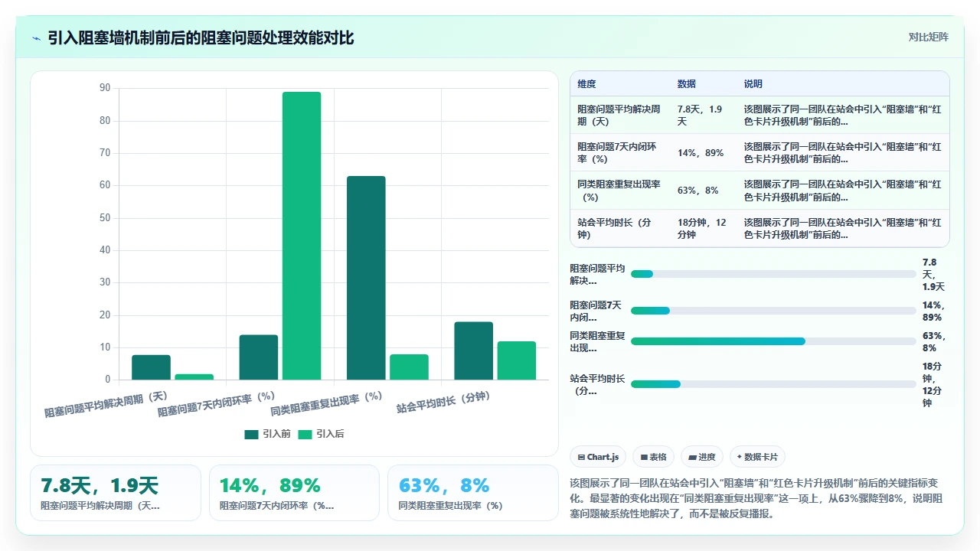This screenshot has width=980, height=551.
Task: Toggle the 引入前 legend item
Action: tap(267, 434)
